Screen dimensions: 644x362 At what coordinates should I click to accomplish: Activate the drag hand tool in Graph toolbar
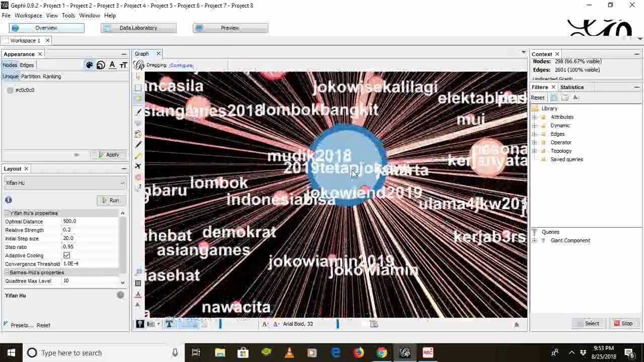pyautogui.click(x=138, y=99)
